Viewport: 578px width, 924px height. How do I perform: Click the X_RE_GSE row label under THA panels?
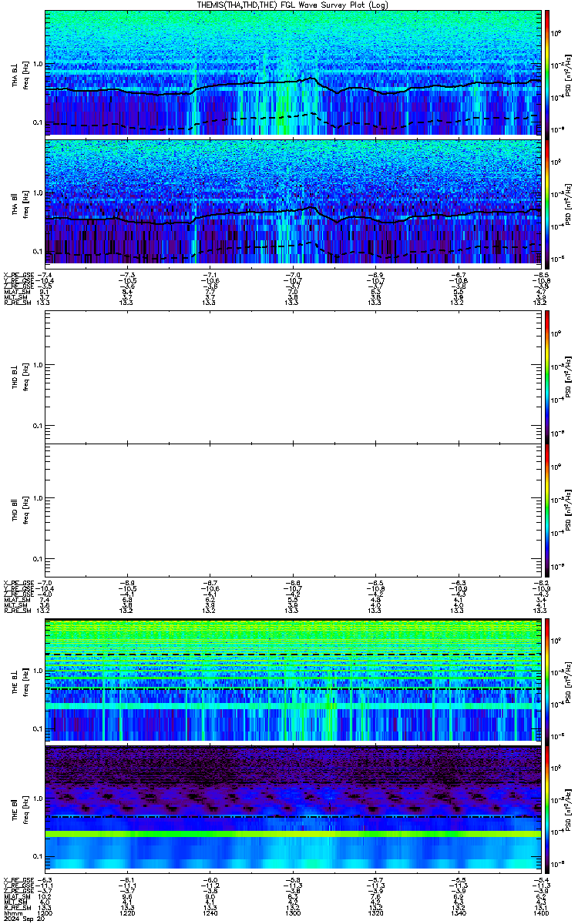pyautogui.click(x=20, y=275)
